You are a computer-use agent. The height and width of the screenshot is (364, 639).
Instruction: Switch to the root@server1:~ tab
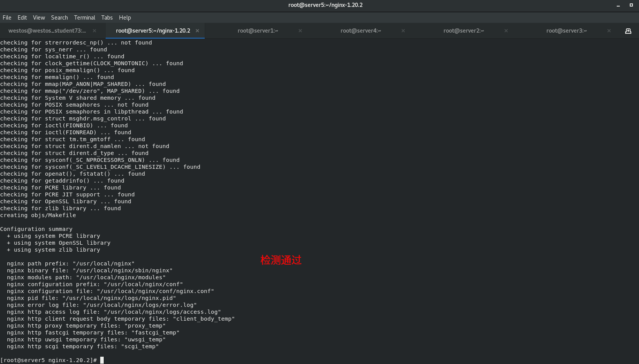tap(258, 31)
